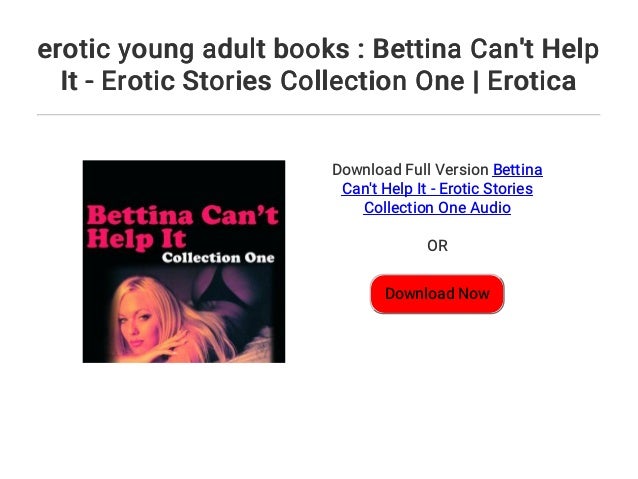Click the black top area of the cover image
The image size is (638, 479).
point(184,181)
